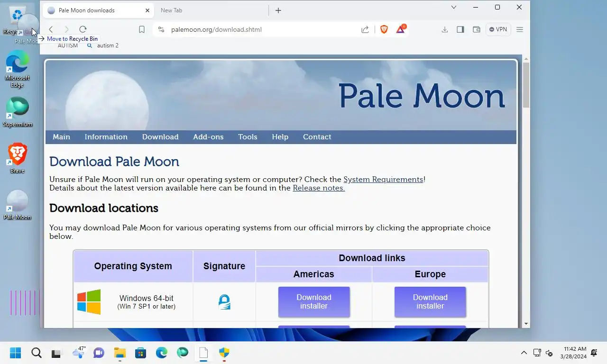
Task: Share this page via the share icon
Action: (365, 29)
